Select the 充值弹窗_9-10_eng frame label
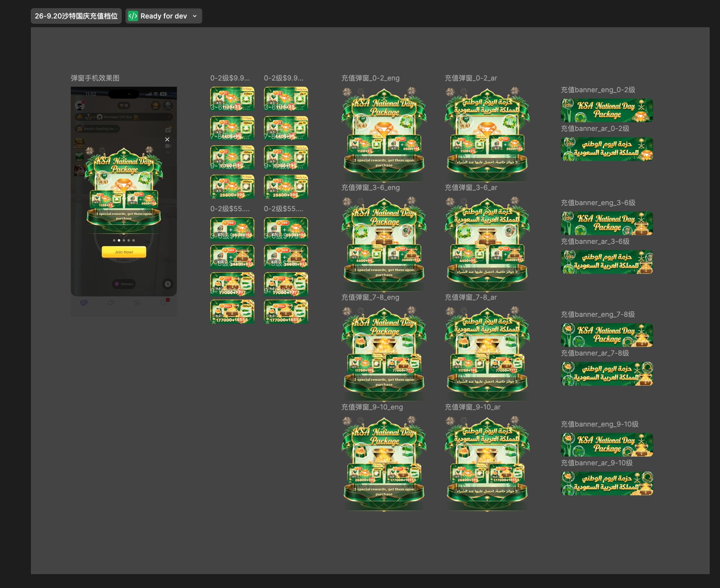Image resolution: width=720 pixels, height=588 pixels. pos(372,407)
